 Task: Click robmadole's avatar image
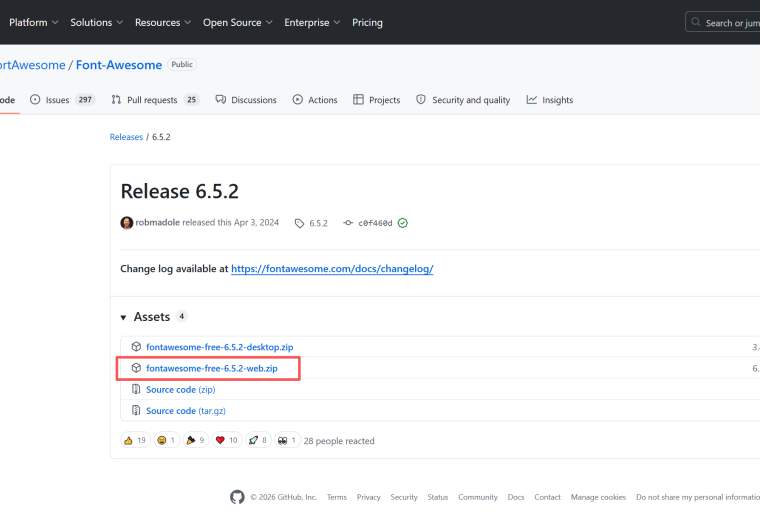pos(127,223)
